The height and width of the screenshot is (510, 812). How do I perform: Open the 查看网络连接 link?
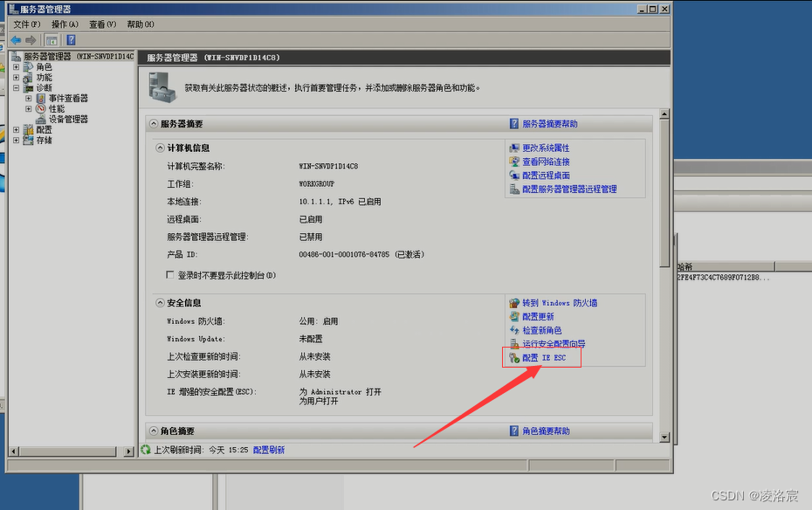tap(546, 162)
